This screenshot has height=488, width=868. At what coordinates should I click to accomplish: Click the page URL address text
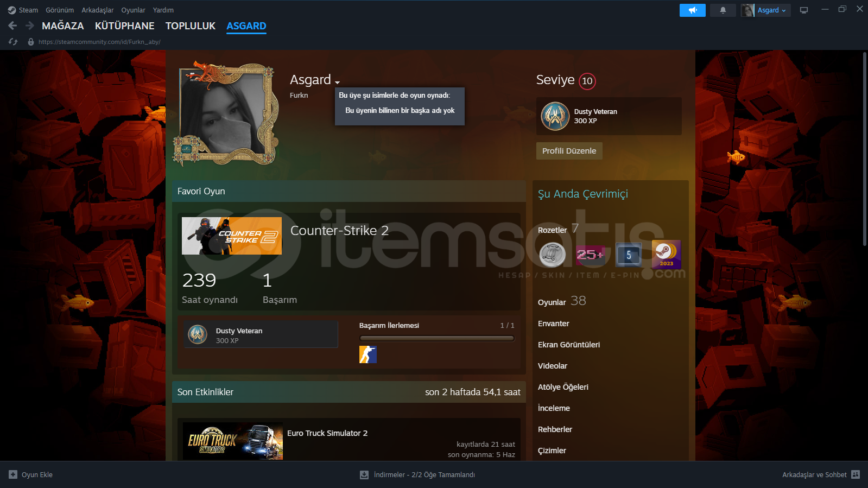(99, 42)
